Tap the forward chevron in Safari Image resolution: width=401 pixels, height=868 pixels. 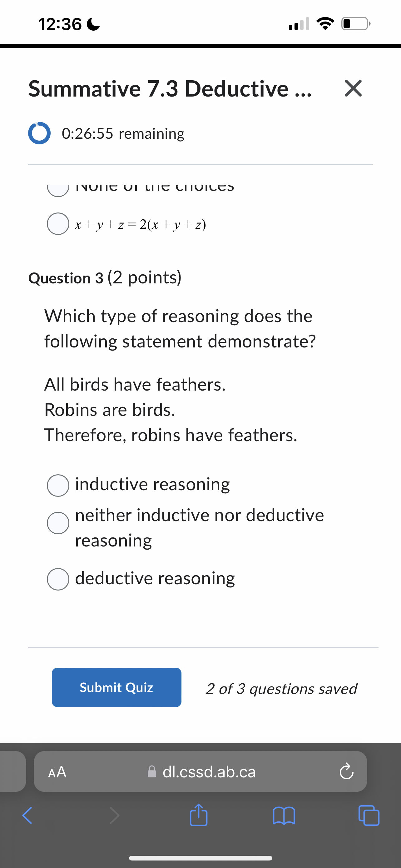[115, 816]
